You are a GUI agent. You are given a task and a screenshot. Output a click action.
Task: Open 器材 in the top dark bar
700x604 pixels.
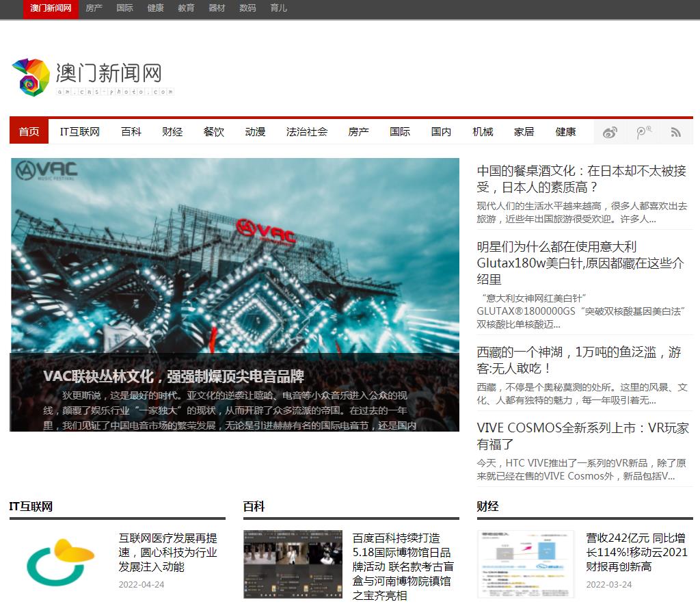217,8
